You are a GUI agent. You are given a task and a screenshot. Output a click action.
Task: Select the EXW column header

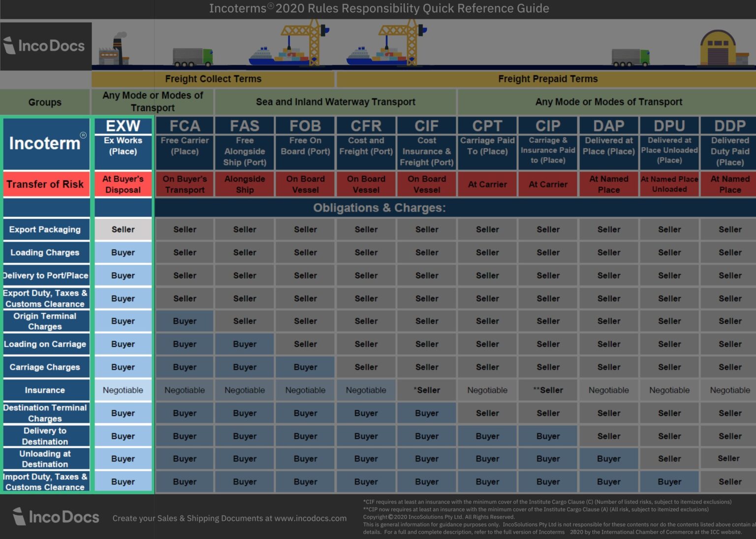click(122, 126)
